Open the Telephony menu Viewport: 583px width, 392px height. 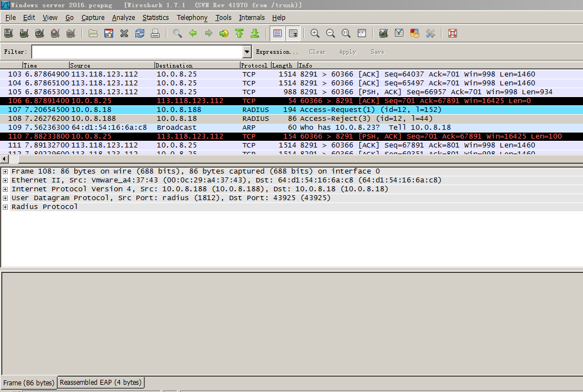click(x=192, y=17)
